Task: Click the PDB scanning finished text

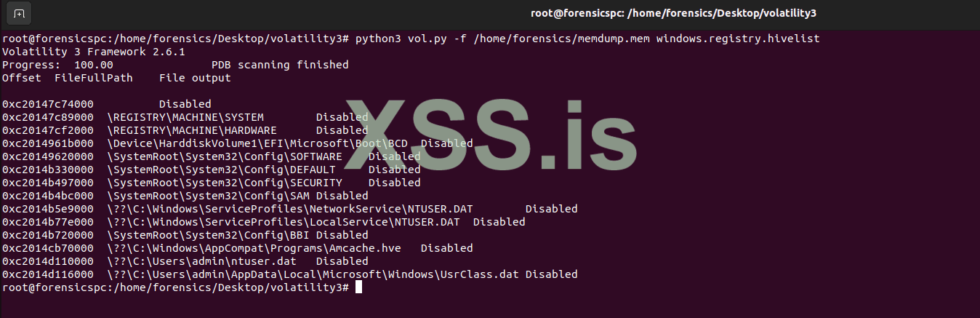Action: (280, 65)
